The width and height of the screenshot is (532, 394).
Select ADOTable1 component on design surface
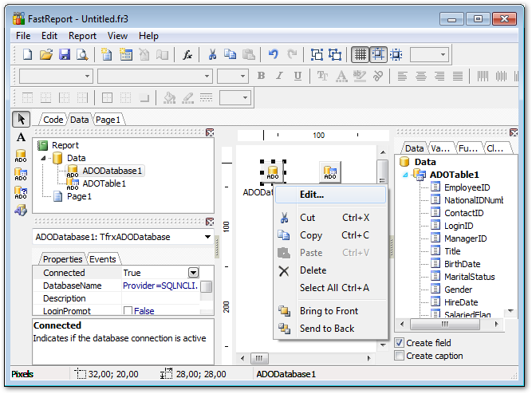(x=330, y=172)
